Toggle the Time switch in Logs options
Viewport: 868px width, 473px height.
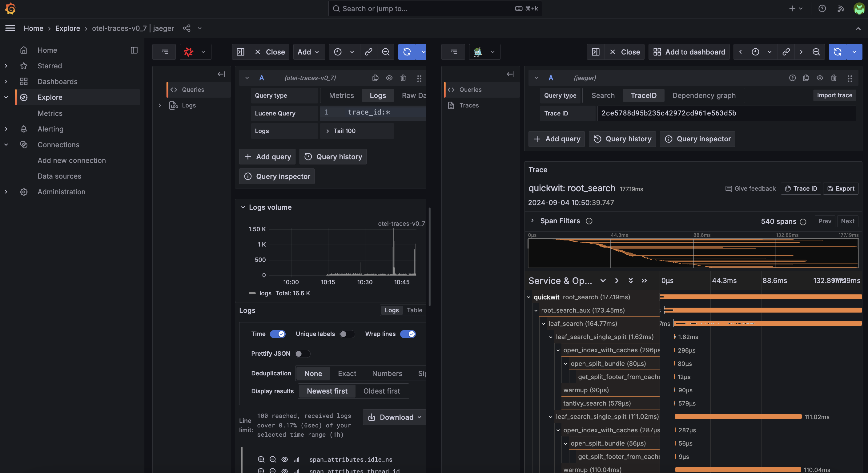pyautogui.click(x=278, y=334)
